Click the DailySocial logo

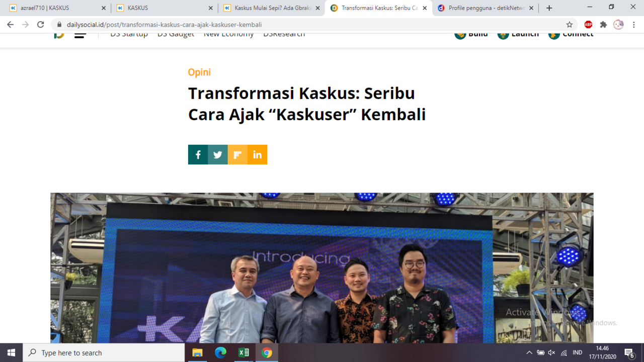(x=59, y=35)
